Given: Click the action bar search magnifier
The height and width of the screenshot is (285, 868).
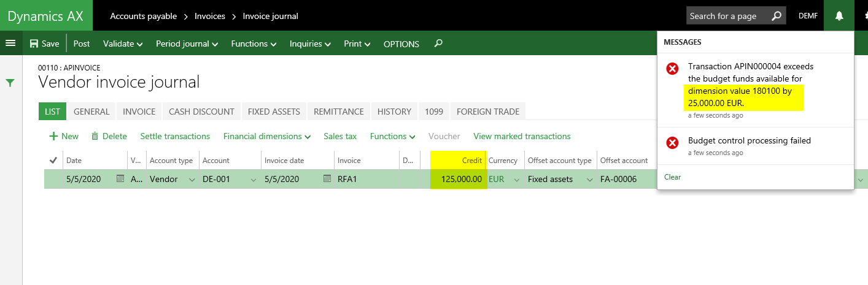Looking at the screenshot, I should tap(438, 44).
